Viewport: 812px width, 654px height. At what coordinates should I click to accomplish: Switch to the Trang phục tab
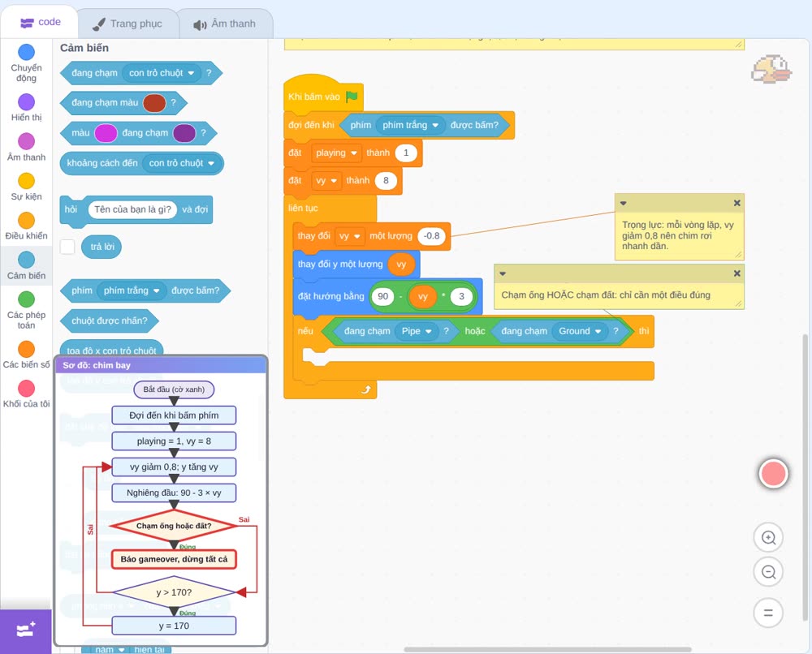click(127, 24)
